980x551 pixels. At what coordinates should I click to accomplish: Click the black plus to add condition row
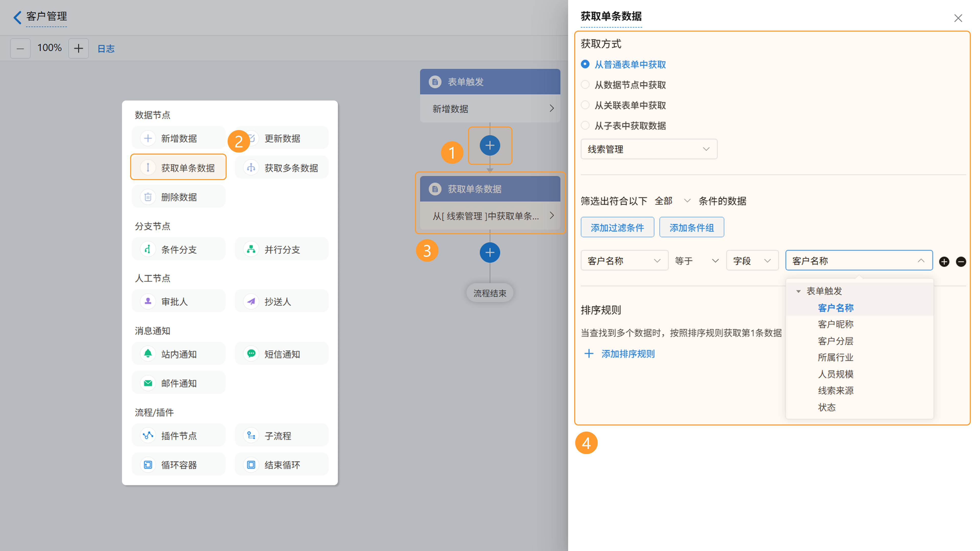pos(944,261)
